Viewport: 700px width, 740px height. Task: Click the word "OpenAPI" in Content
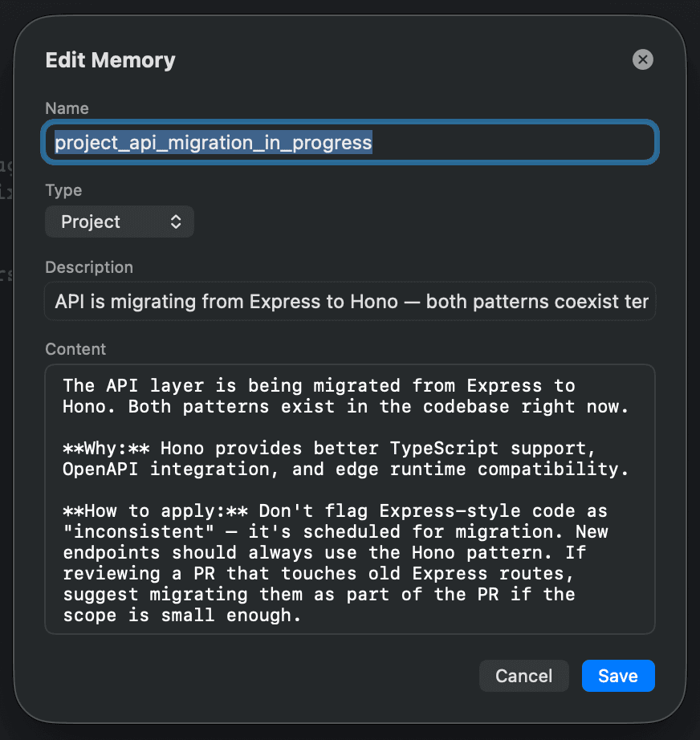[101, 469]
